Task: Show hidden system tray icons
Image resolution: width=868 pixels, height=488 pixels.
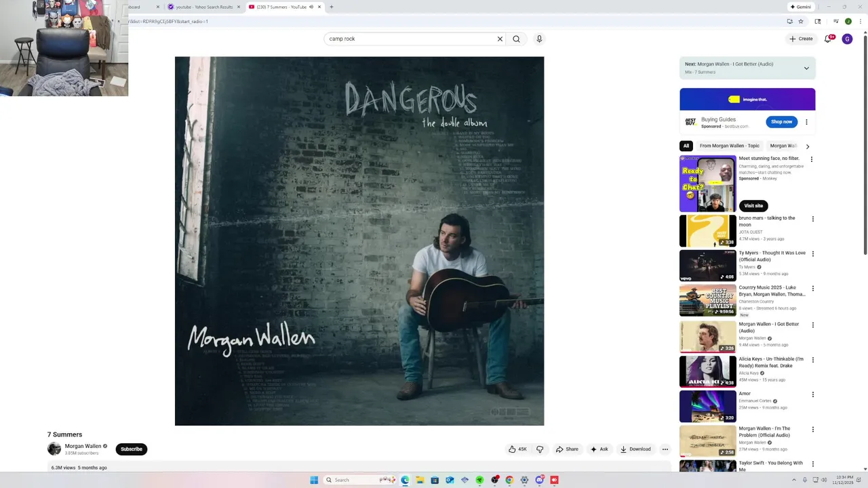Action: pyautogui.click(x=795, y=480)
